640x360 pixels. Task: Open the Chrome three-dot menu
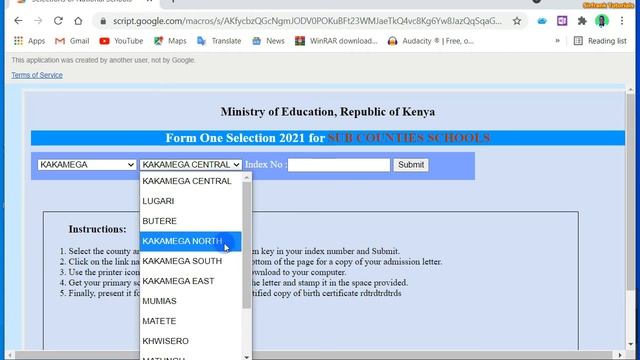pyautogui.click(x=622, y=21)
